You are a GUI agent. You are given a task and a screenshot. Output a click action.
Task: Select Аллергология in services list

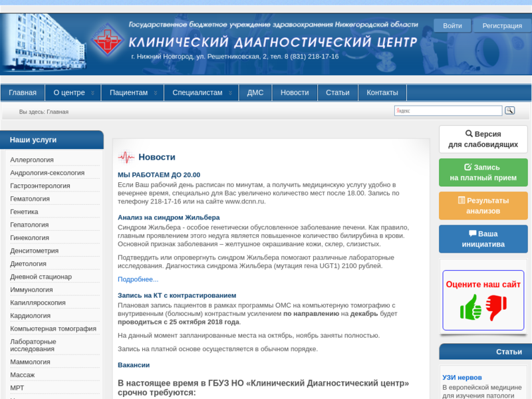point(32,160)
